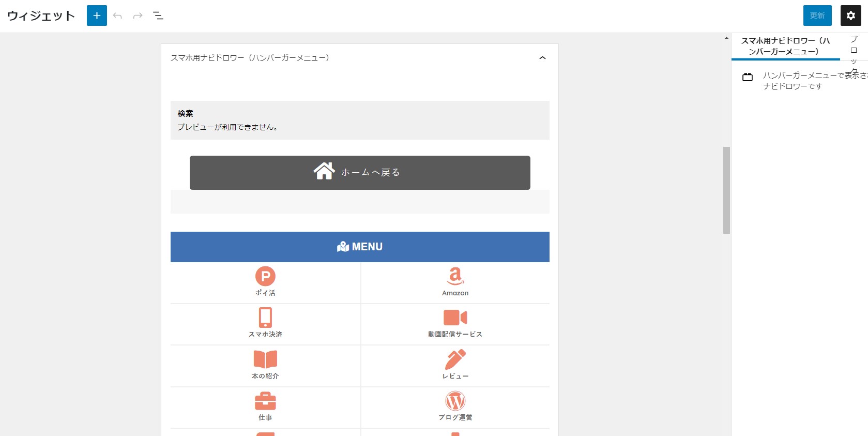Collapse the スマホ用ナビドロワー widget area
868x436 pixels.
[542, 58]
